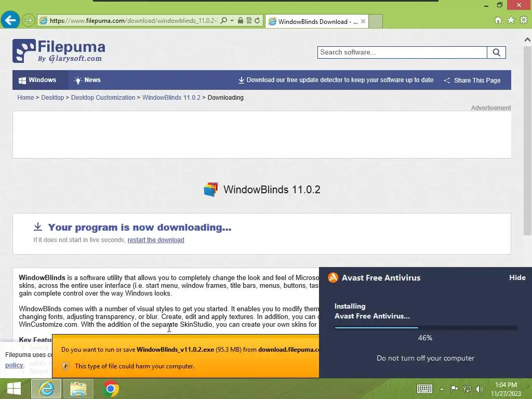Click the restart the download link
Viewport: 532px width, 399px height.
(x=156, y=240)
